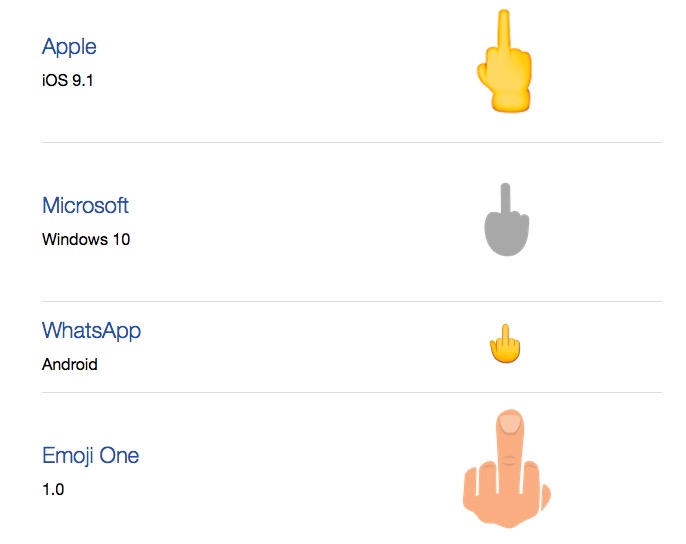Click the palm of the Emoji One hand

[x=508, y=500]
